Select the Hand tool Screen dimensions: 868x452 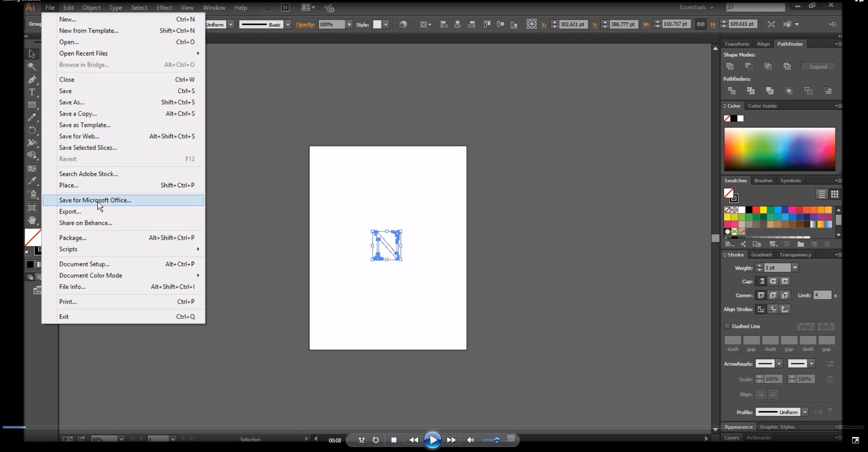(32, 220)
